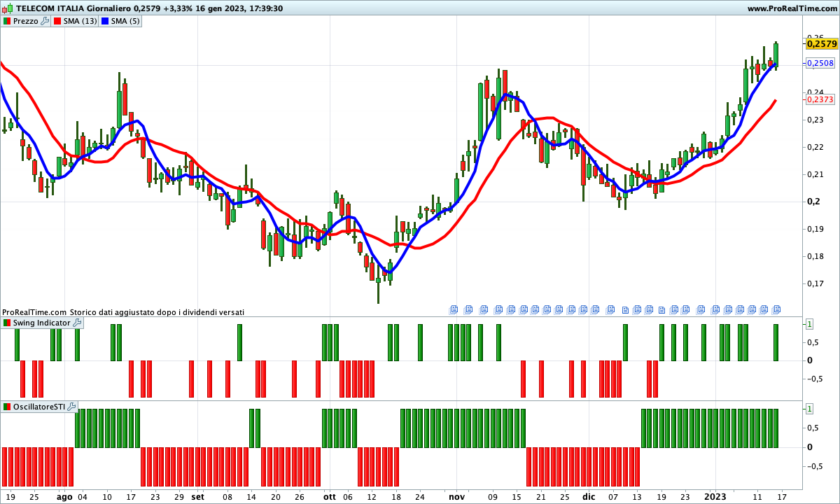Click the red-green icon next to Prezzo
Viewport: 840px width, 504px height.
coord(7,21)
